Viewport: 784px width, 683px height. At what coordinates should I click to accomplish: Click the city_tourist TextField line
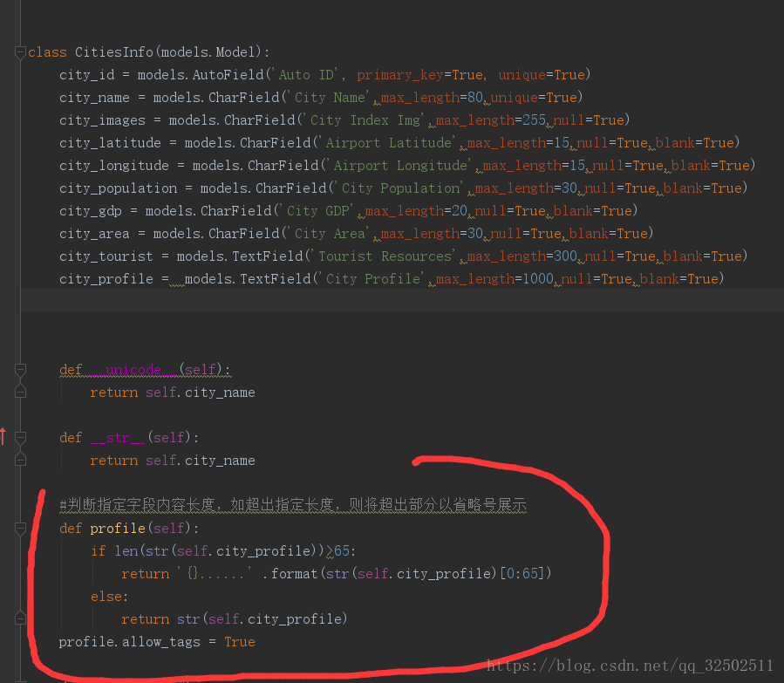pyautogui.click(x=404, y=256)
